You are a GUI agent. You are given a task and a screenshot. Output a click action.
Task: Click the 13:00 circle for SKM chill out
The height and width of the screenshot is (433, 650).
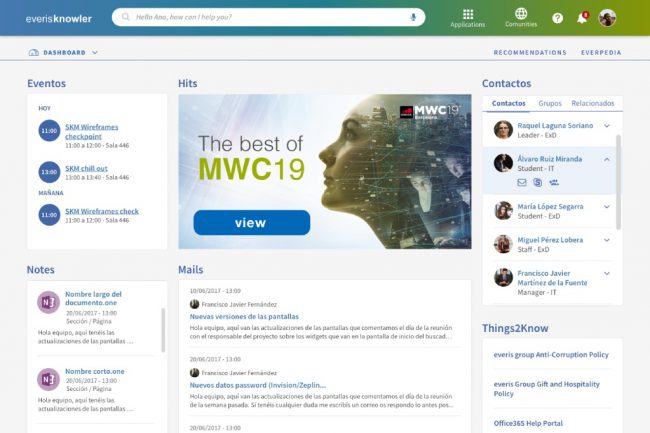[49, 172]
